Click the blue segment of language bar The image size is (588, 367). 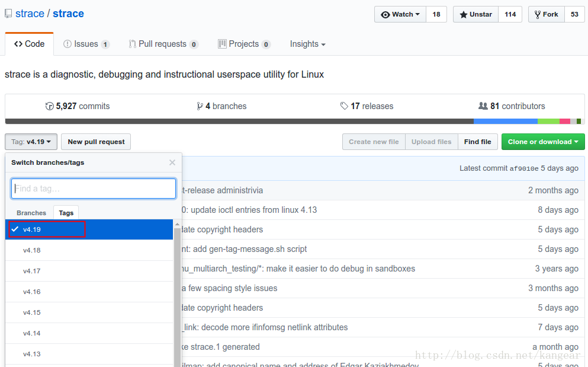click(x=505, y=121)
